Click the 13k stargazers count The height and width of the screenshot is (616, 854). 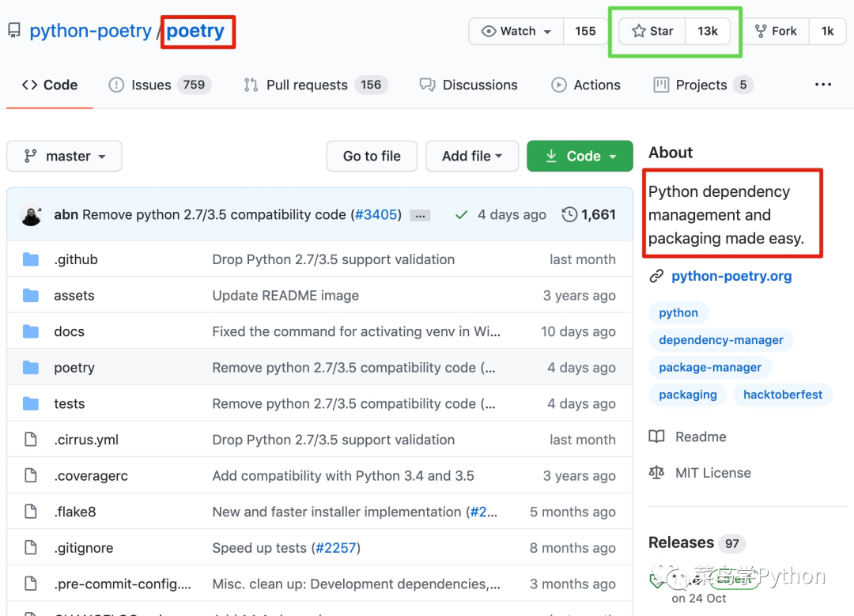[x=708, y=31]
